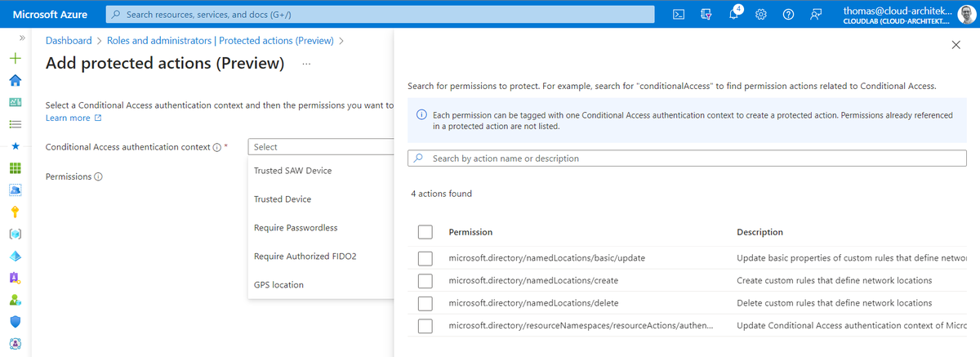Click the global search resources box
Screen dimensions: 980x357
pos(381,15)
